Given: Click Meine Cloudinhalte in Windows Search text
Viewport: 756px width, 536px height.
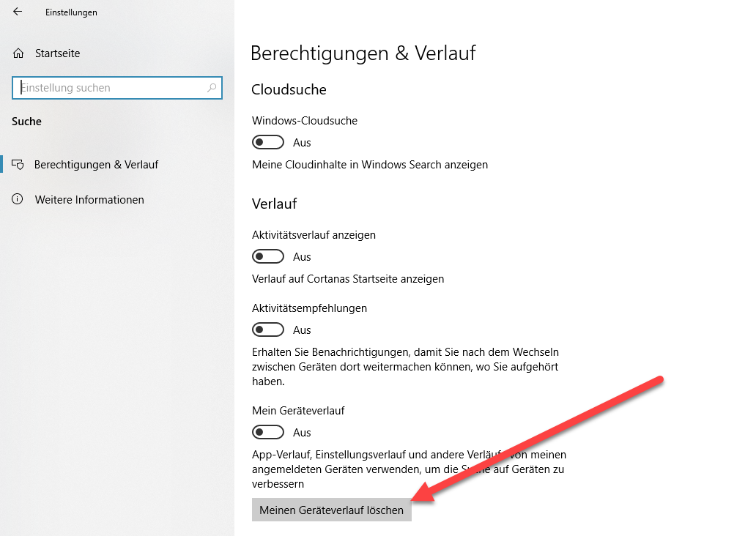Looking at the screenshot, I should (x=370, y=165).
